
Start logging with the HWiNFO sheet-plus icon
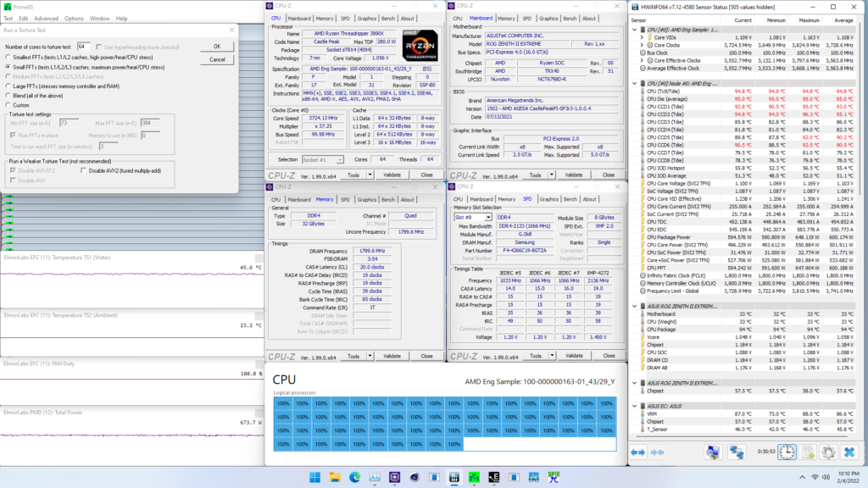808,452
